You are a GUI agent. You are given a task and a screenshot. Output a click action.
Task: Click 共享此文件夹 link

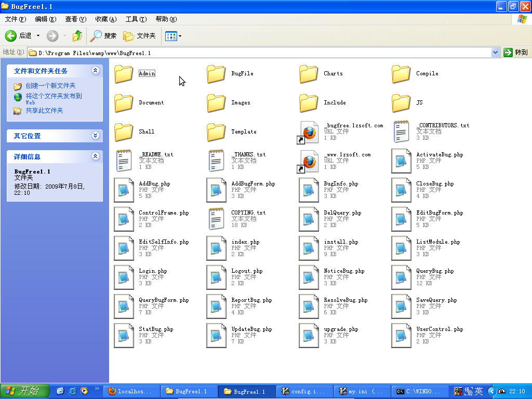pyautogui.click(x=44, y=111)
